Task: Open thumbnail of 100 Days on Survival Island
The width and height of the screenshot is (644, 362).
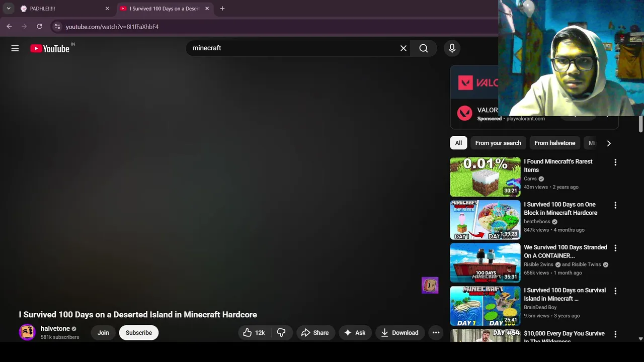Action: tap(486, 306)
